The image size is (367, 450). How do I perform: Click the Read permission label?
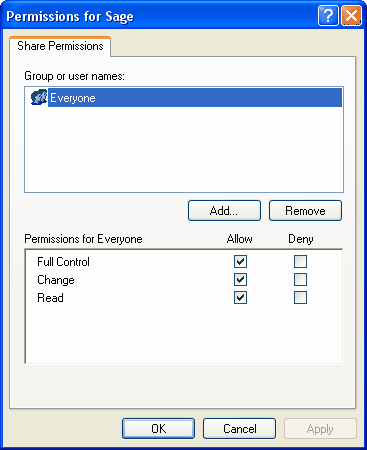[50, 298]
